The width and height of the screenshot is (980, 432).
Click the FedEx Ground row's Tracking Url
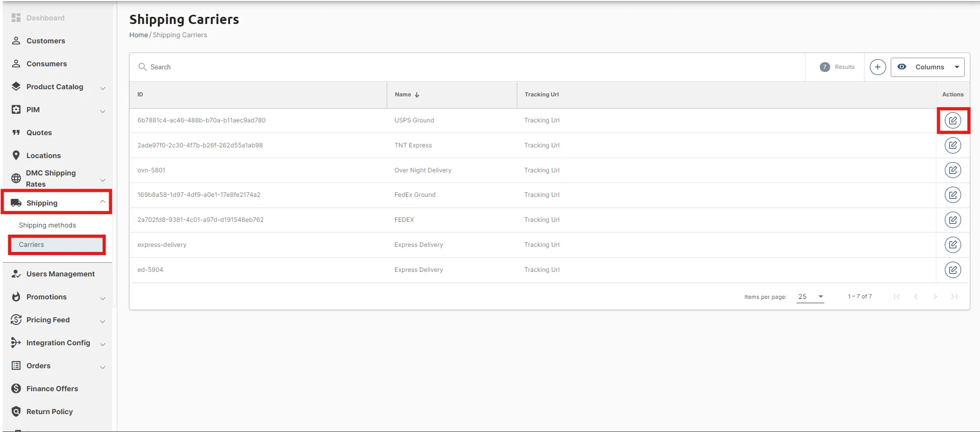(542, 195)
